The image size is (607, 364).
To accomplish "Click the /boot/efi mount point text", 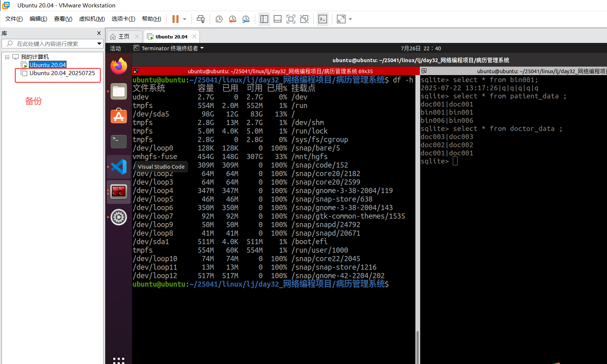I will click(309, 242).
